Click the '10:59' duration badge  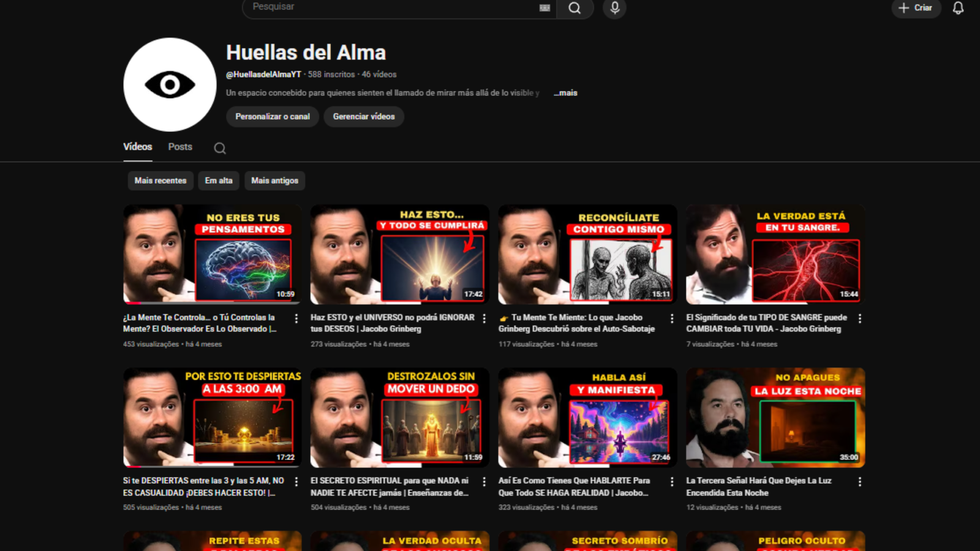click(x=285, y=294)
